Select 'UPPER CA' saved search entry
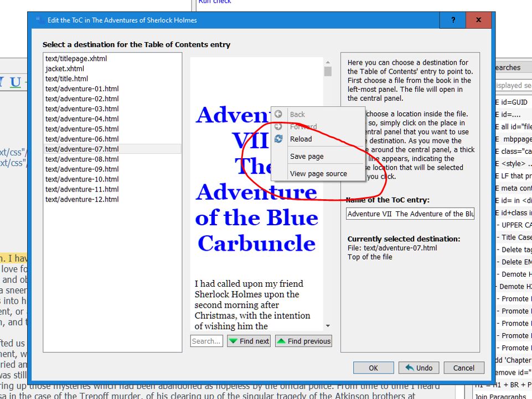Image resolution: width=532 pixels, height=399 pixels. pyautogui.click(x=514, y=225)
